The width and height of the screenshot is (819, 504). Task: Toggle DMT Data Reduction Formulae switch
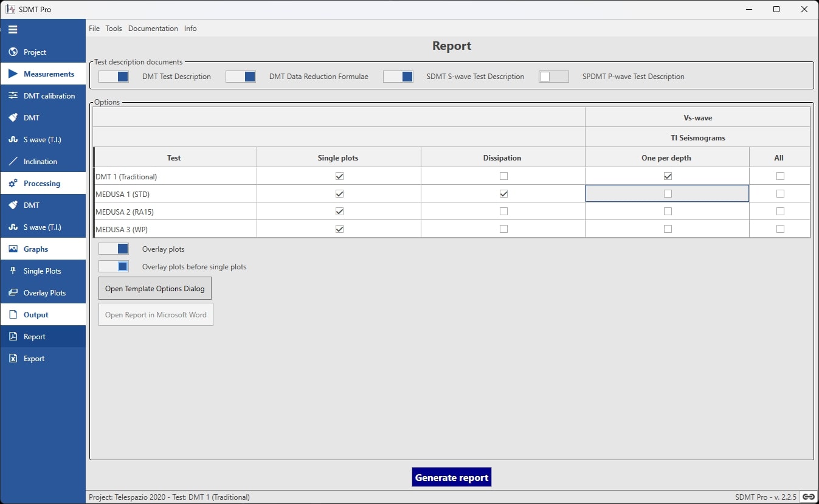point(241,77)
